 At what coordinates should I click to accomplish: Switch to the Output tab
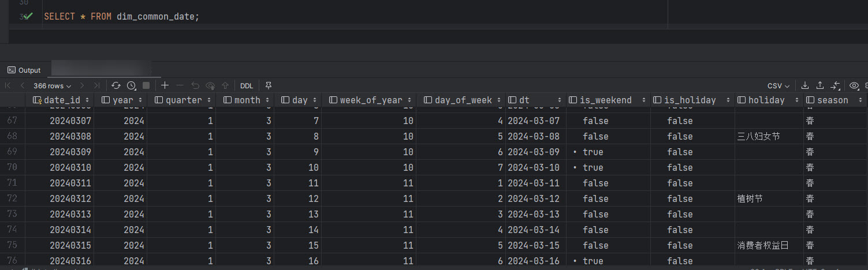point(24,70)
